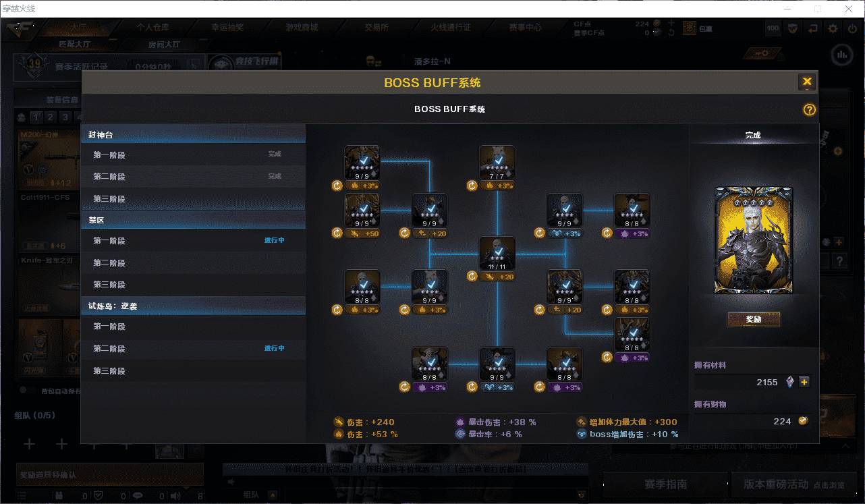Click refresh icon beside the 11/11 node
This screenshot has width=865, height=504.
coord(472,276)
